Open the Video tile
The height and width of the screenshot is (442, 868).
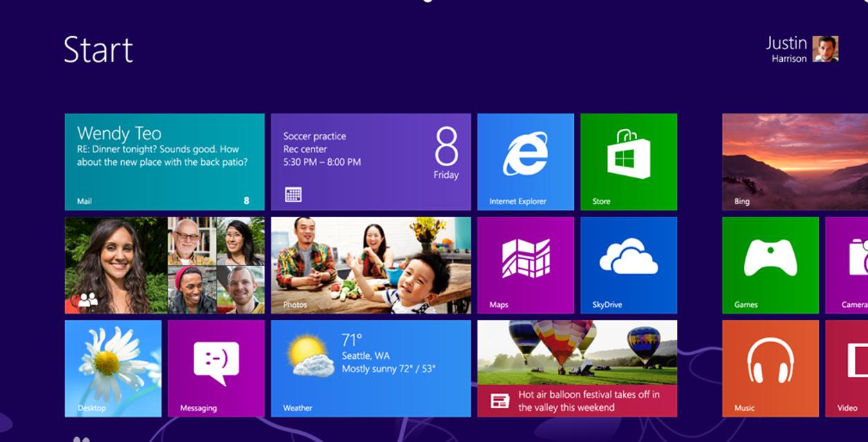coord(847,369)
